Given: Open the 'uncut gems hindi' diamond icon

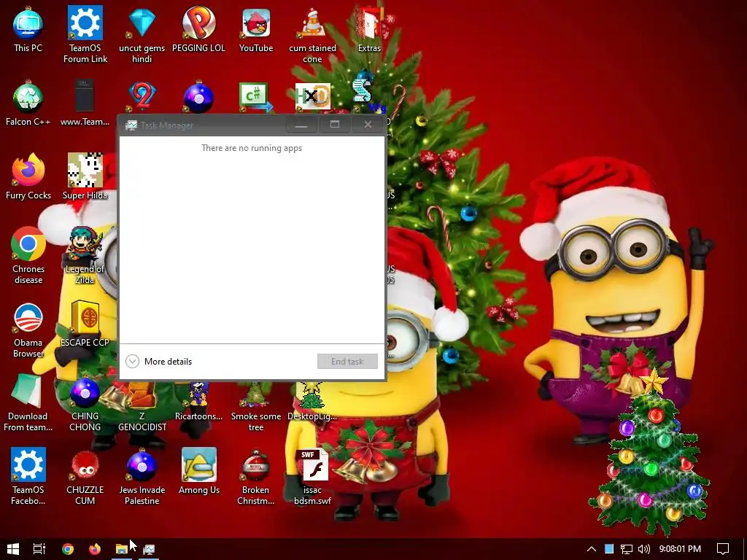Looking at the screenshot, I should click(142, 34).
